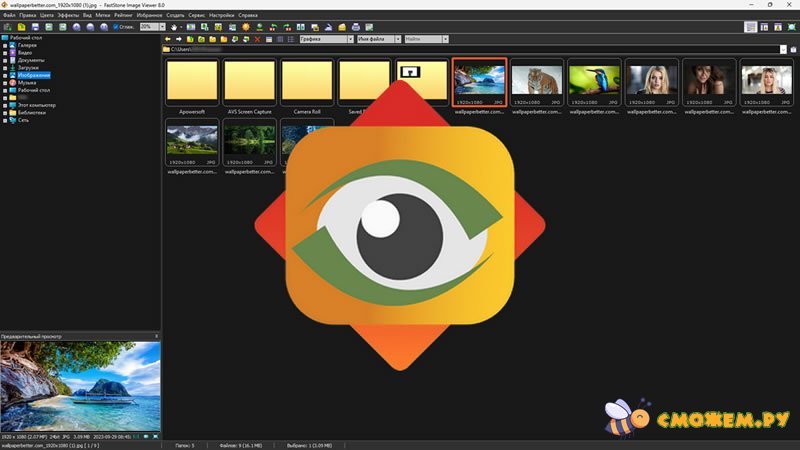Open the AVS Screen Capture folder thumbnail
The image size is (800, 450).
coord(249,83)
